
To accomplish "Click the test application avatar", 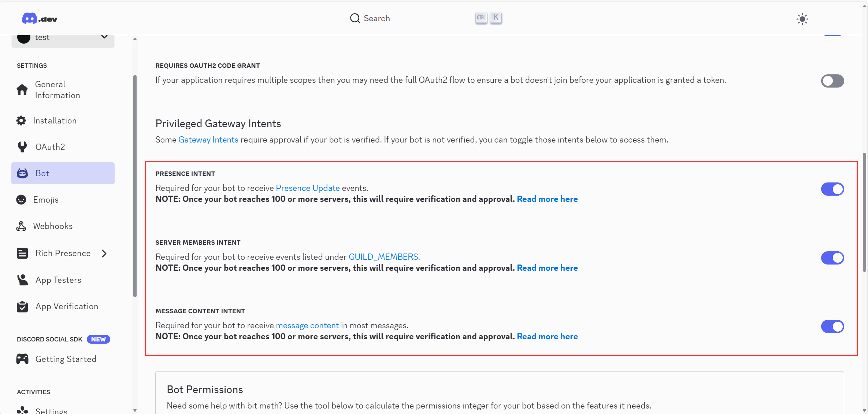I will click(24, 38).
